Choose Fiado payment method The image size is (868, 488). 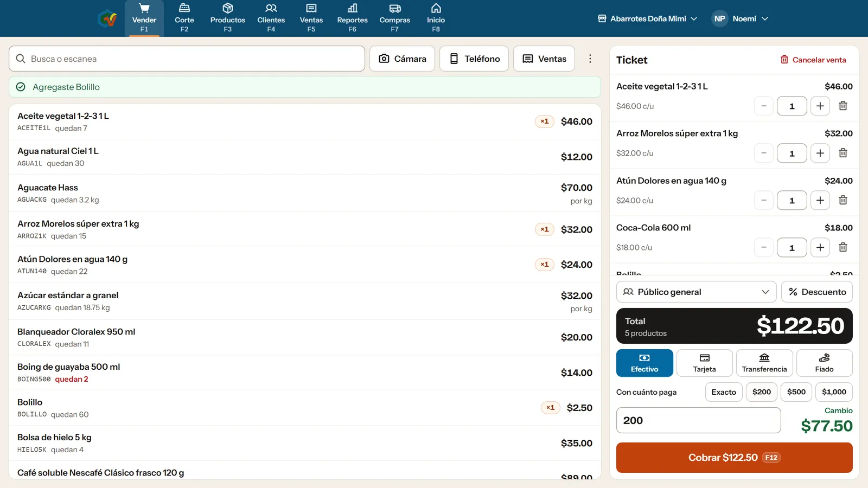click(x=825, y=363)
